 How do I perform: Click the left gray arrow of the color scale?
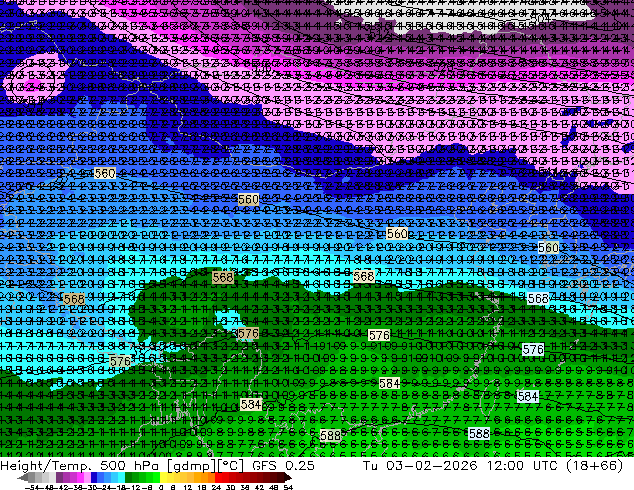click(23, 478)
